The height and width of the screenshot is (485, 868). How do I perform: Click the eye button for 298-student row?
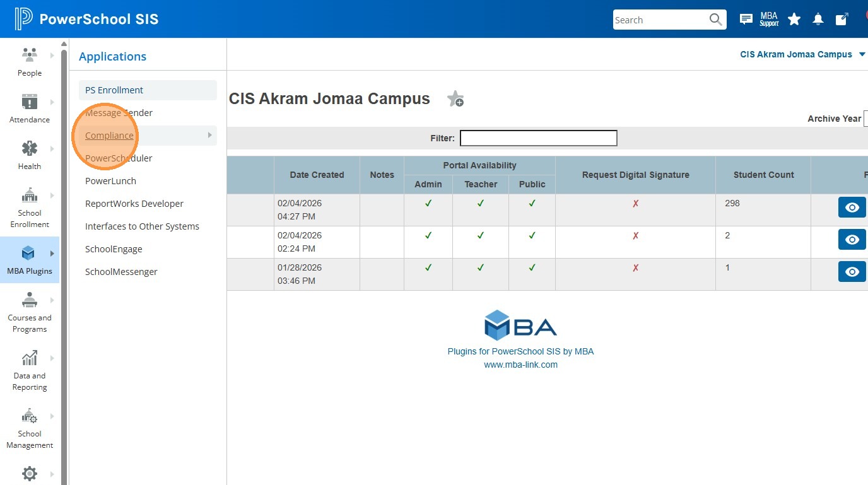tap(852, 207)
